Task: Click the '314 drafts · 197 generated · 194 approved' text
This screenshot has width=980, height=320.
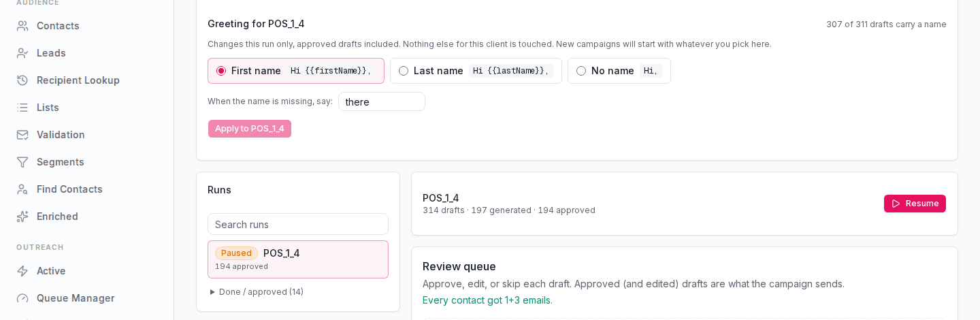Action: [509, 210]
